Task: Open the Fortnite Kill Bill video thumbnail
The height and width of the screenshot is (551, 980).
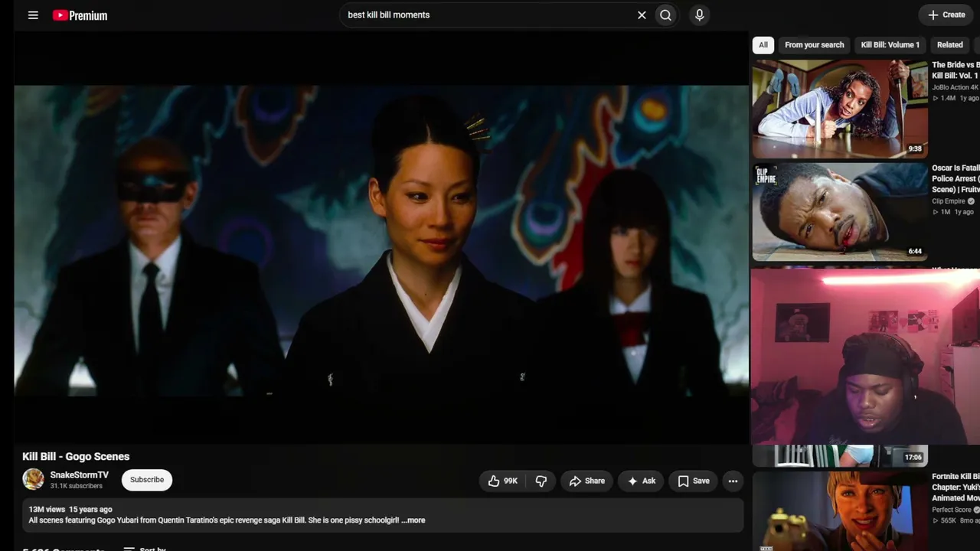Action: point(839,511)
